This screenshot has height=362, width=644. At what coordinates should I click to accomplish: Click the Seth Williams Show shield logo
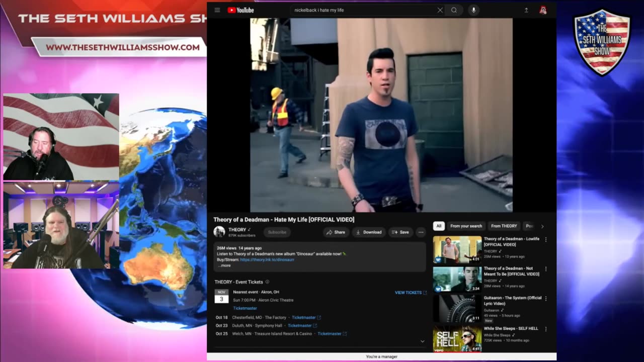click(602, 42)
